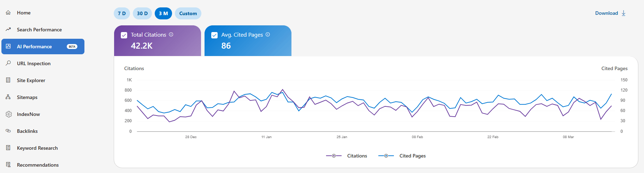This screenshot has width=644, height=173.
Task: Open Recommendations in the sidebar
Action: point(38,165)
